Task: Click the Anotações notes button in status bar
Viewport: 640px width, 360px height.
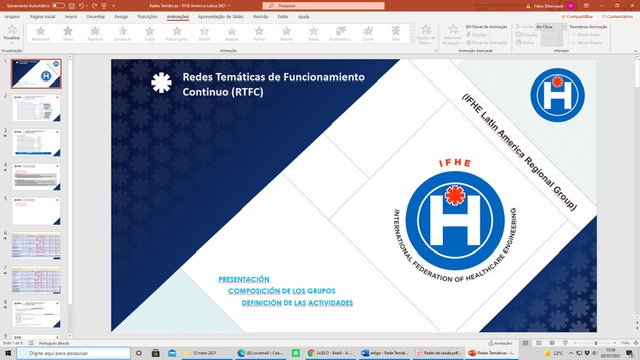Action: coord(501,343)
